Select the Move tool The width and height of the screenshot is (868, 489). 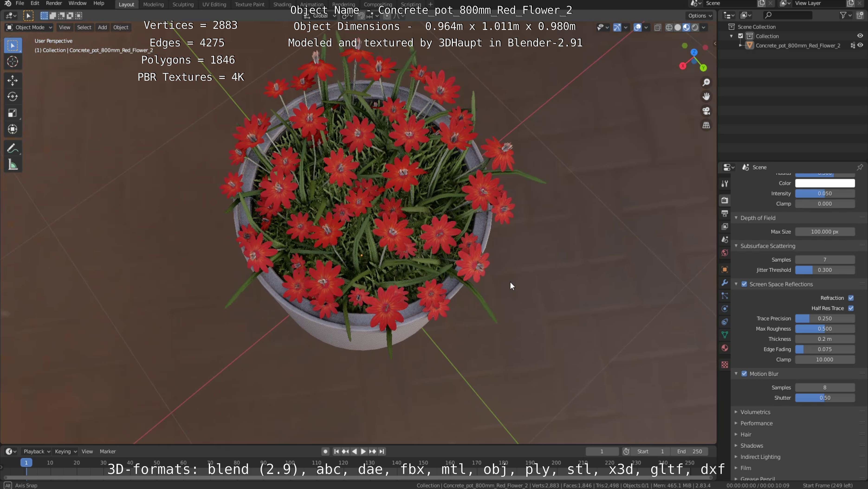(13, 80)
